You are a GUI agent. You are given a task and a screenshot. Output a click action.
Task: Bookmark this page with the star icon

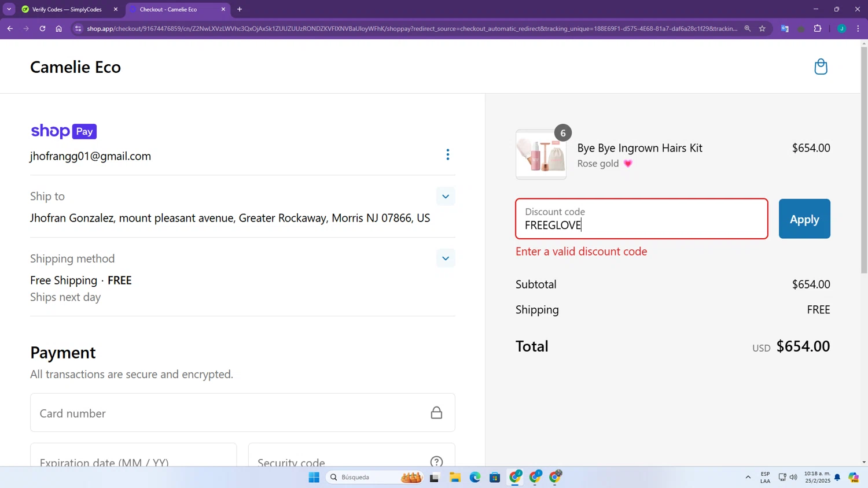(762, 28)
